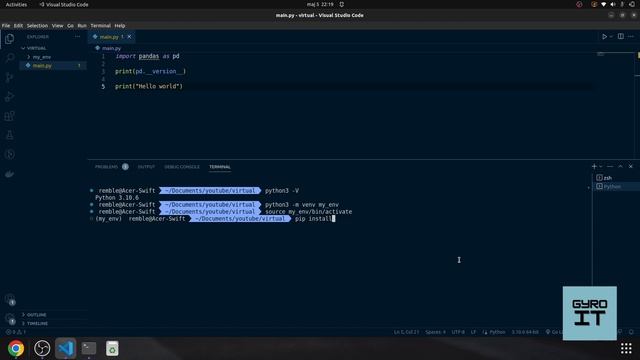Open the Testing flask view

(9, 135)
